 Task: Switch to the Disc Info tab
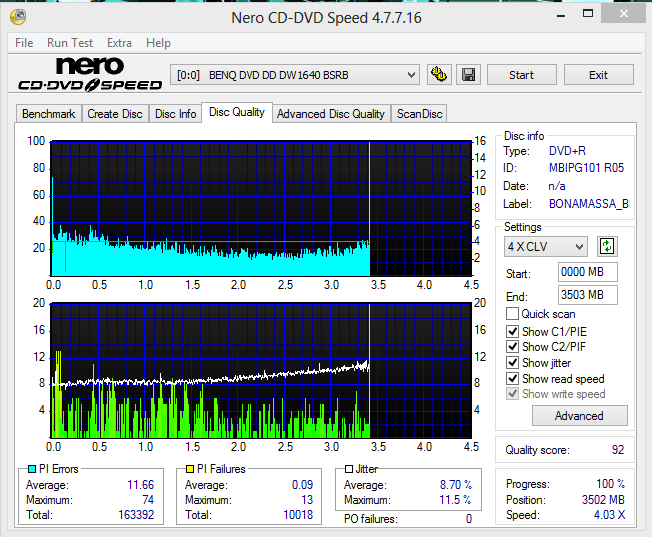coord(175,114)
